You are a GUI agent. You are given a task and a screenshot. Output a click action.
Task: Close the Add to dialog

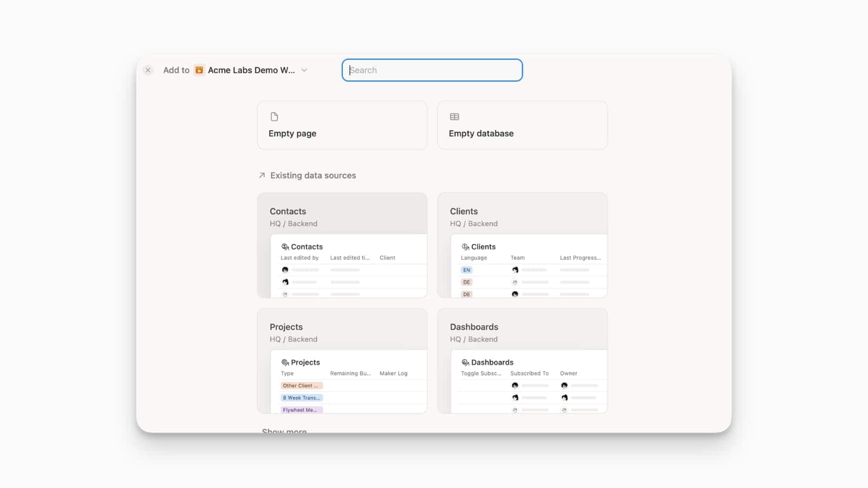pos(148,70)
